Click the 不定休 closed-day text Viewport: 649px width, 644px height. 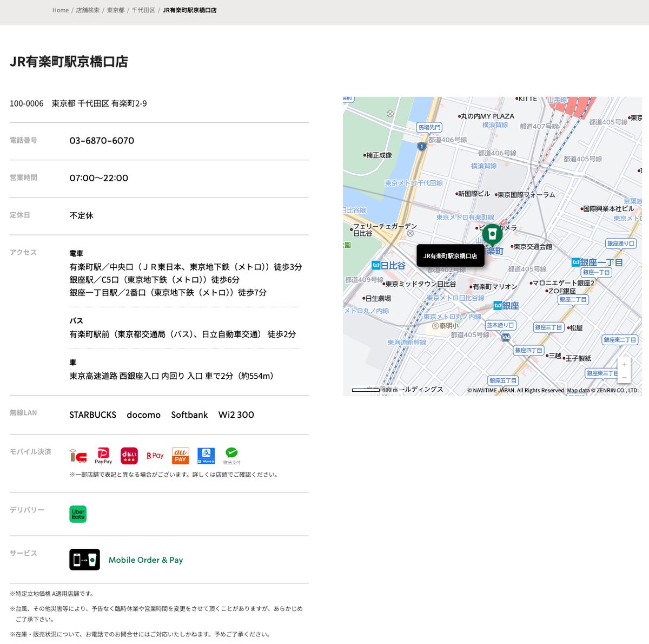[81, 215]
